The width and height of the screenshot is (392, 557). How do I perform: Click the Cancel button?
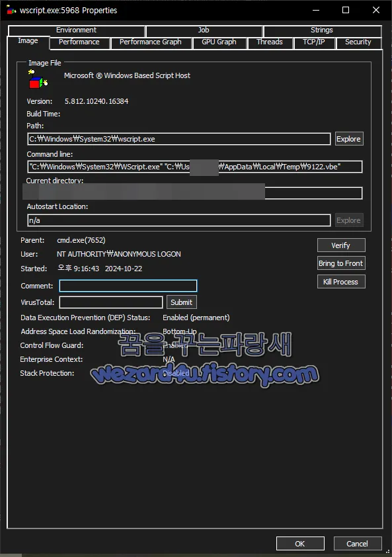click(x=358, y=544)
